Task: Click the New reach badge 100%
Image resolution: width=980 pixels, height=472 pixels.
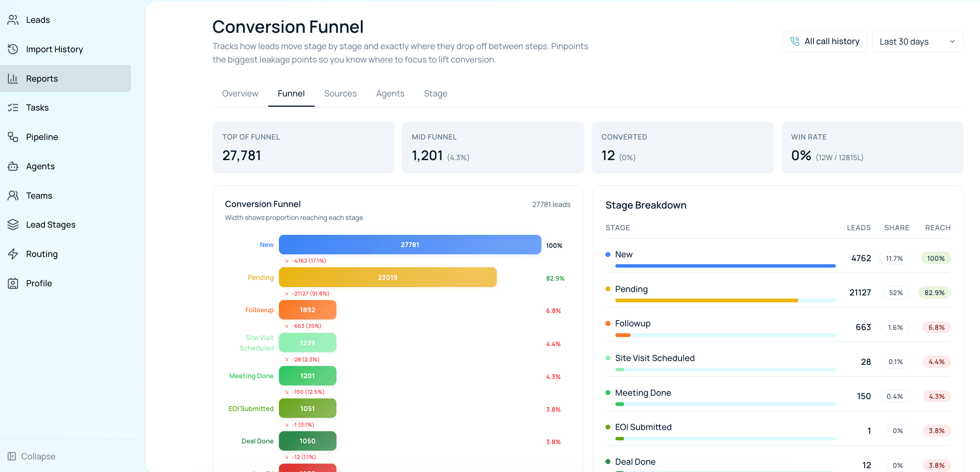Action: click(936, 258)
